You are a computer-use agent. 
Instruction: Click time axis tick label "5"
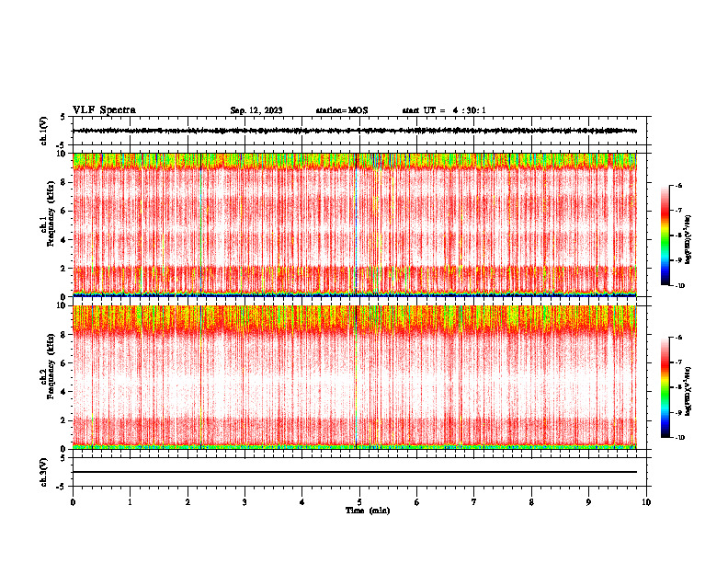359,502
